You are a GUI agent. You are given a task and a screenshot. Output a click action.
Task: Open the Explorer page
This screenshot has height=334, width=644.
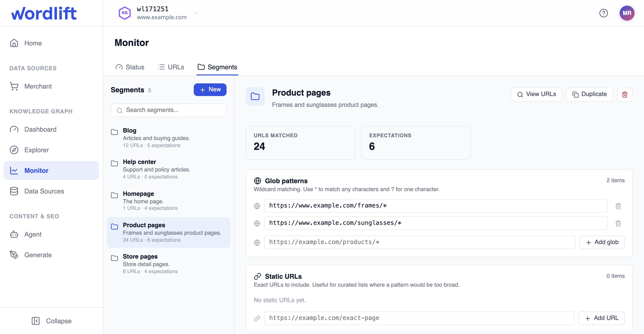click(51, 150)
